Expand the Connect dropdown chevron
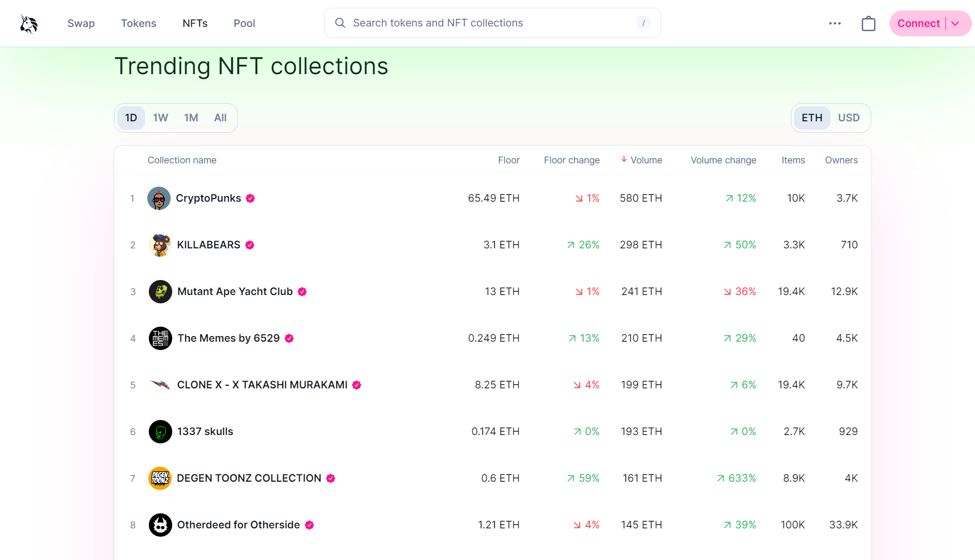975x560 pixels. coord(955,23)
